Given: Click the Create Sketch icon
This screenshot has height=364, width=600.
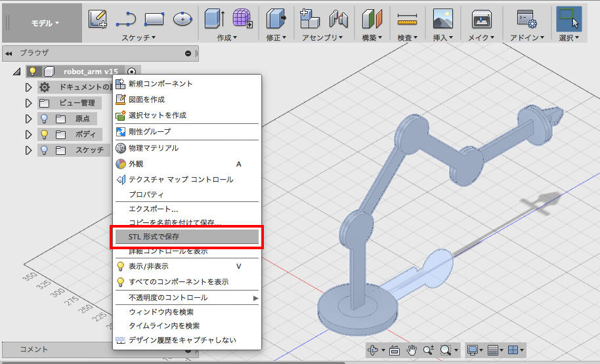Looking at the screenshot, I should [x=98, y=19].
